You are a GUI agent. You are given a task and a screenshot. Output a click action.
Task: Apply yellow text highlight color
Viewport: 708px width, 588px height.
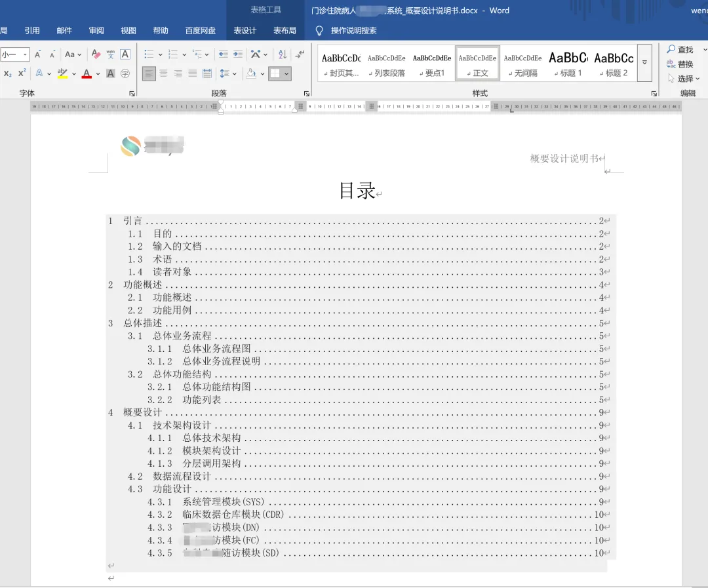[63, 73]
